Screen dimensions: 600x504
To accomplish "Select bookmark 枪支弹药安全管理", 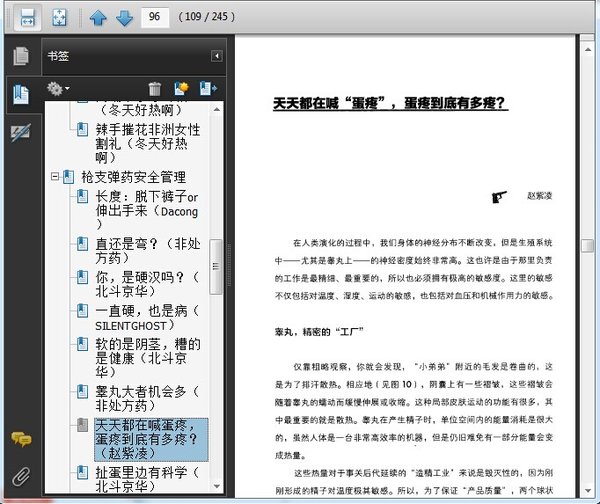I will click(x=134, y=177).
